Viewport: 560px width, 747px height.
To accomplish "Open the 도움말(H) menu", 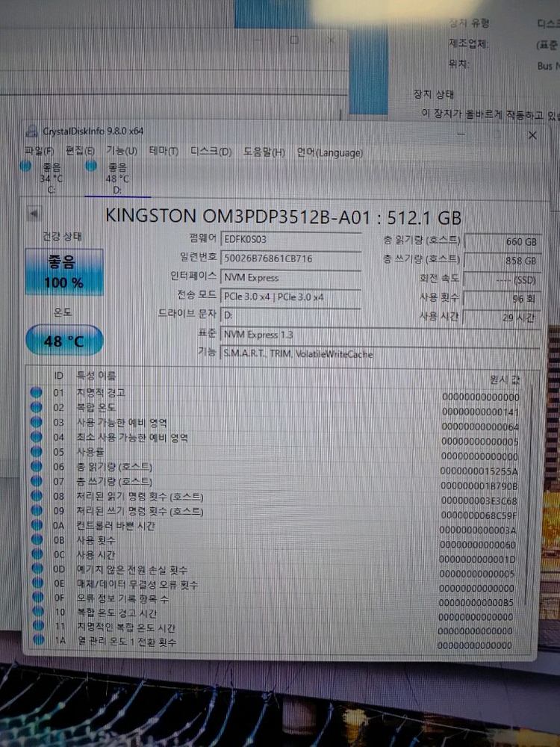I will [x=264, y=152].
